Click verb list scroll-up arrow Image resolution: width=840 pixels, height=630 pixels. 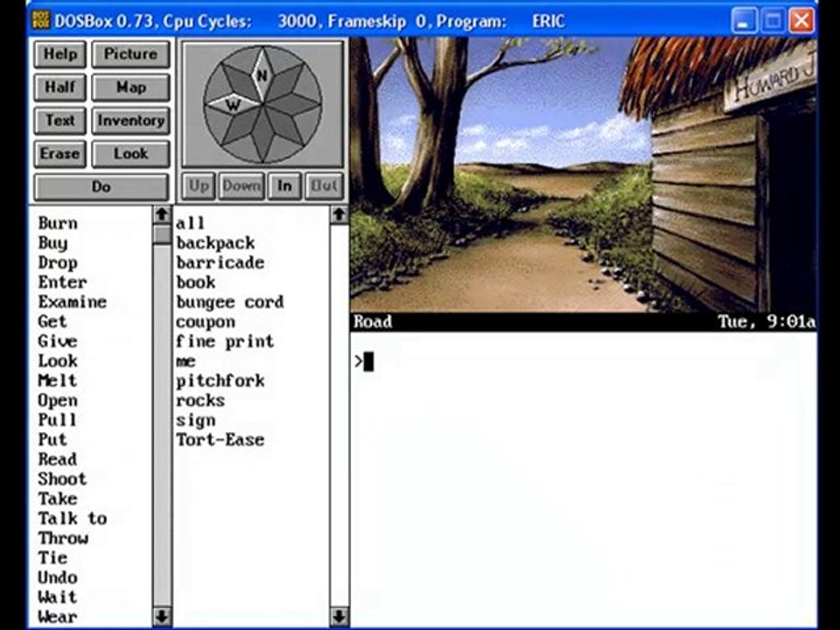pyautogui.click(x=162, y=214)
